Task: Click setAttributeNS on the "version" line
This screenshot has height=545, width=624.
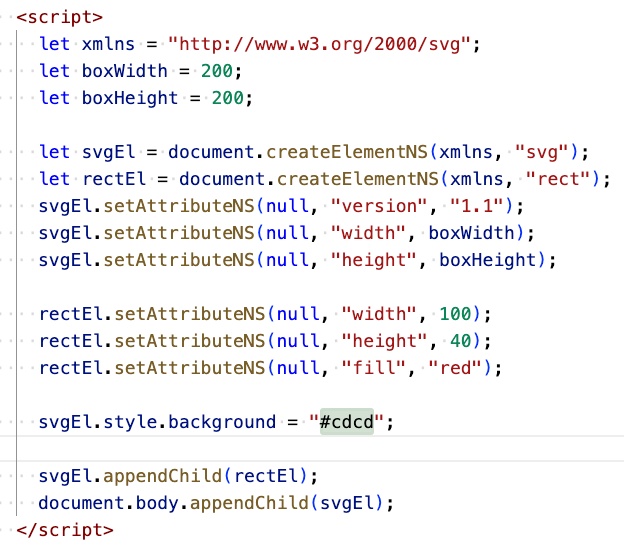Action: point(179,206)
